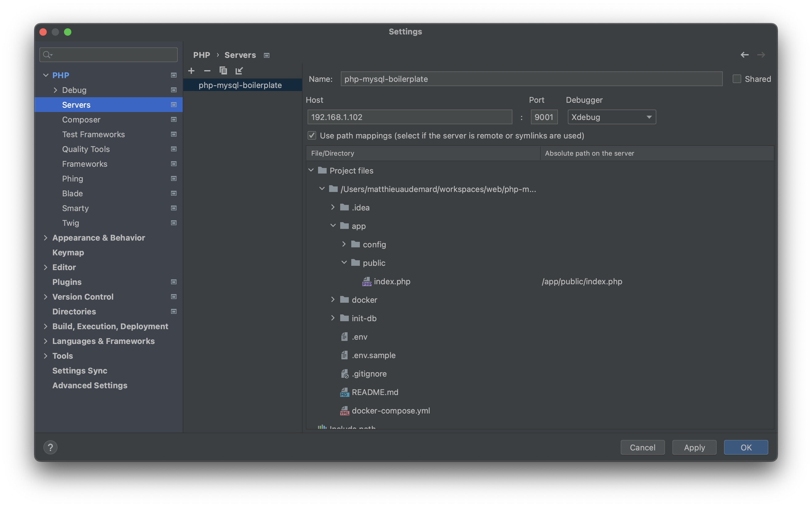The image size is (812, 507).
Task: Remove the selected server
Action: [207, 71]
